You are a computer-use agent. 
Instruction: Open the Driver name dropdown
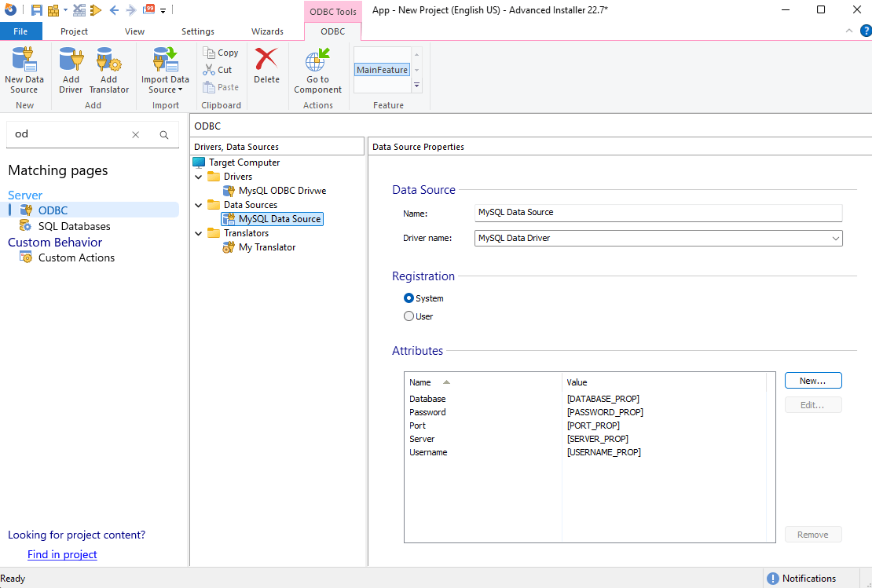(835, 238)
